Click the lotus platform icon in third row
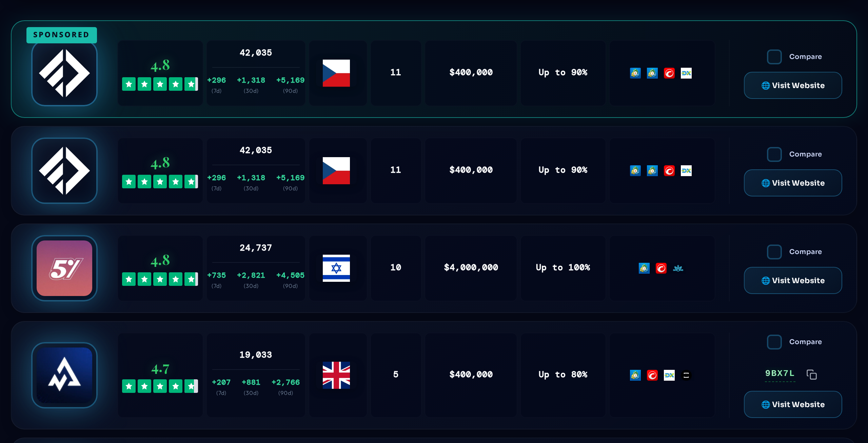Image resolution: width=868 pixels, height=443 pixels. tap(678, 268)
